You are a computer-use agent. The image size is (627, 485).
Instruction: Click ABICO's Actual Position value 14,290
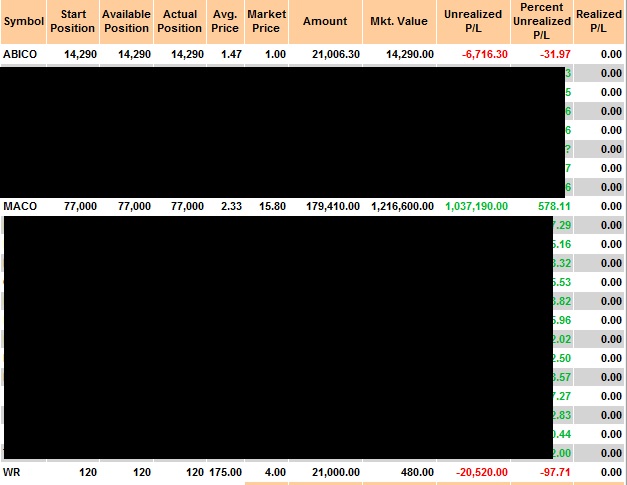188,54
